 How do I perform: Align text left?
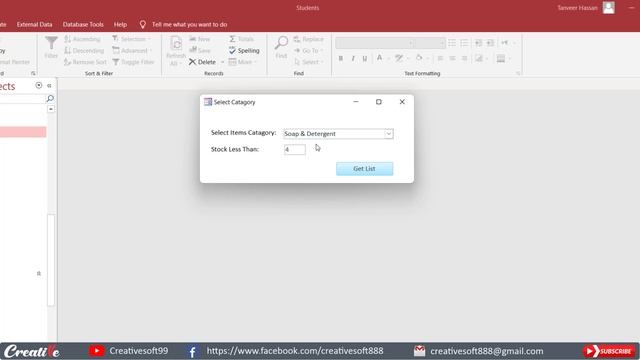coord(440,59)
